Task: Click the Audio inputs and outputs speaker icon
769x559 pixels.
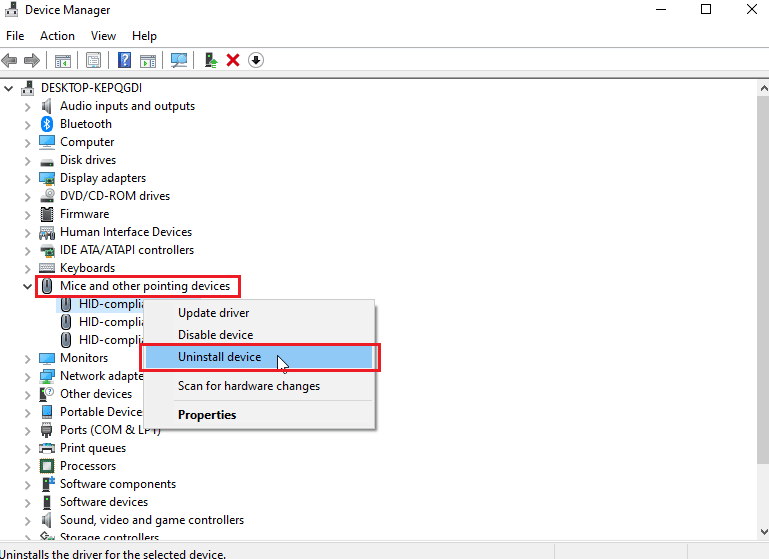Action: (47, 106)
